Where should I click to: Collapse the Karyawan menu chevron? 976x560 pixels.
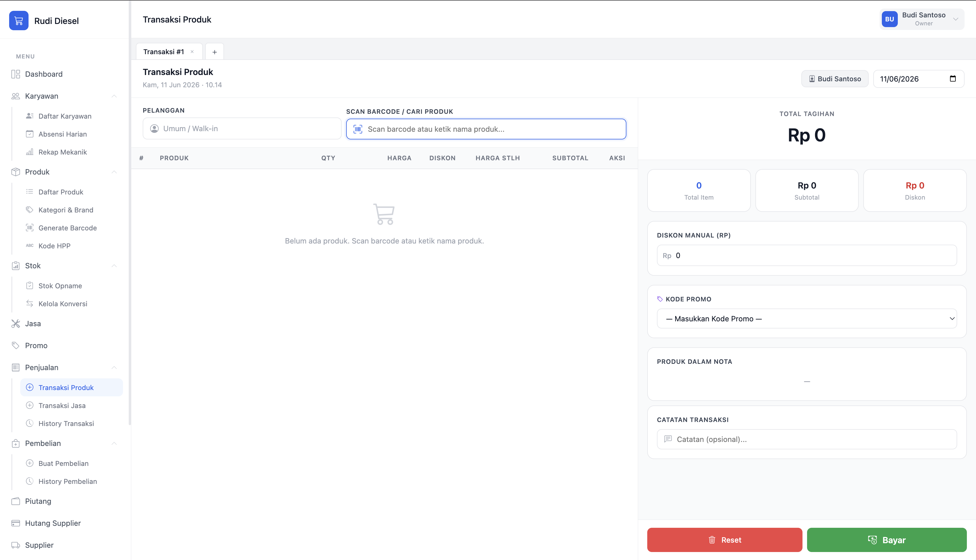pyautogui.click(x=114, y=96)
